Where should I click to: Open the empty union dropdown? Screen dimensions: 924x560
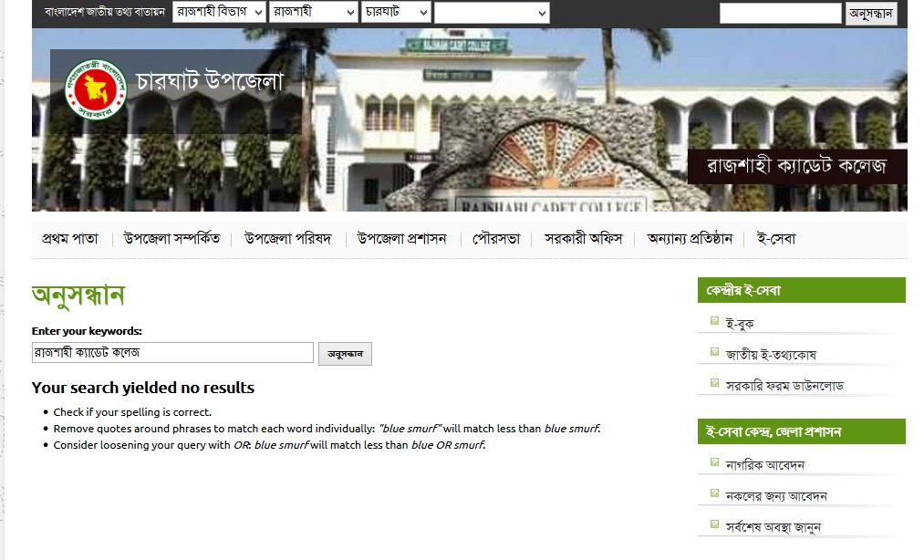pyautogui.click(x=492, y=13)
